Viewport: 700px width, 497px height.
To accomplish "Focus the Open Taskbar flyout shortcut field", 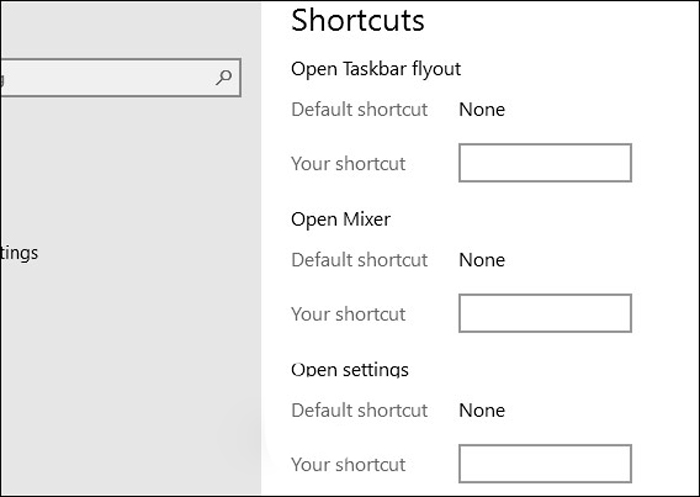I will pos(544,163).
